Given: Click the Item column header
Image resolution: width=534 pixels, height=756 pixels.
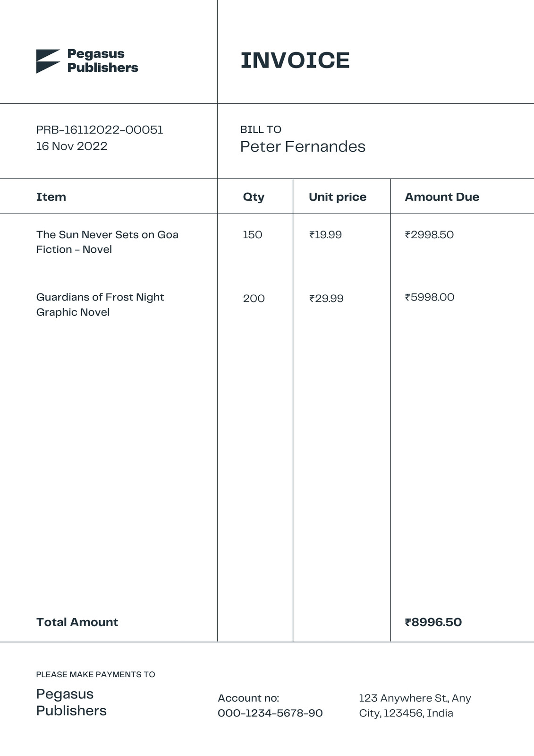Looking at the screenshot, I should click(x=51, y=197).
